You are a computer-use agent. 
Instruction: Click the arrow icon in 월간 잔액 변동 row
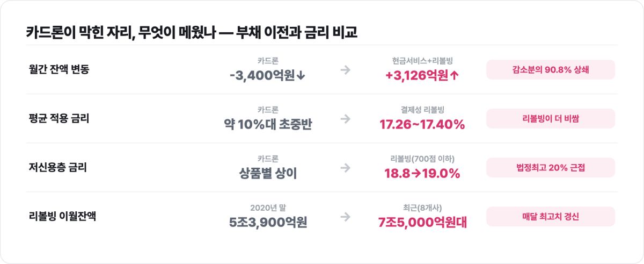[346, 70]
